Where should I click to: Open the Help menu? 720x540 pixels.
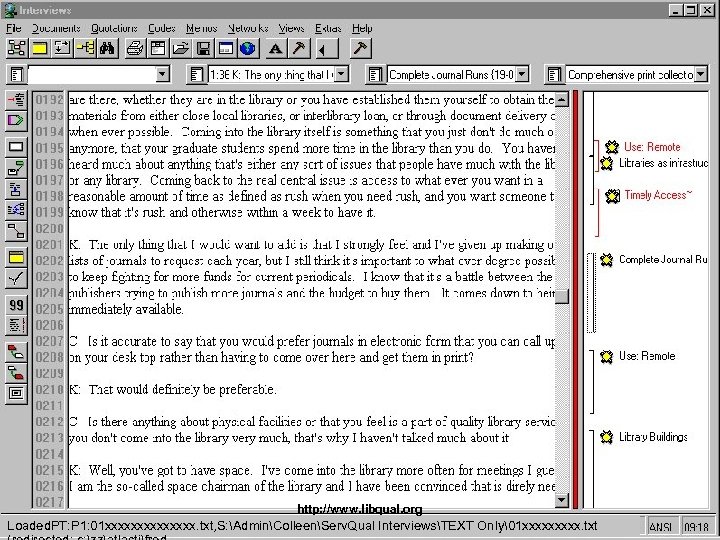(x=362, y=28)
